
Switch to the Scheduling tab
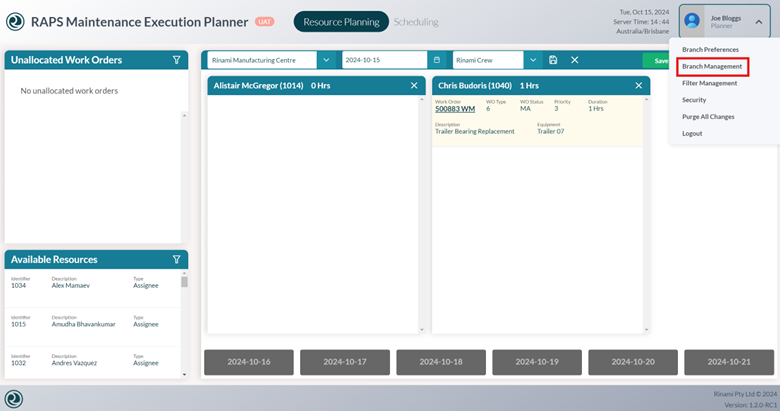[415, 22]
